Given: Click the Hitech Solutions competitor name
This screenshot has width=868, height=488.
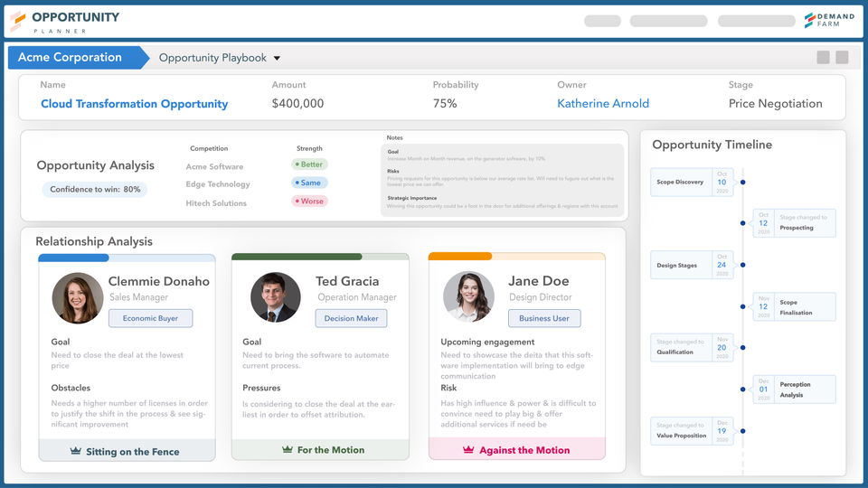Looking at the screenshot, I should [x=216, y=203].
